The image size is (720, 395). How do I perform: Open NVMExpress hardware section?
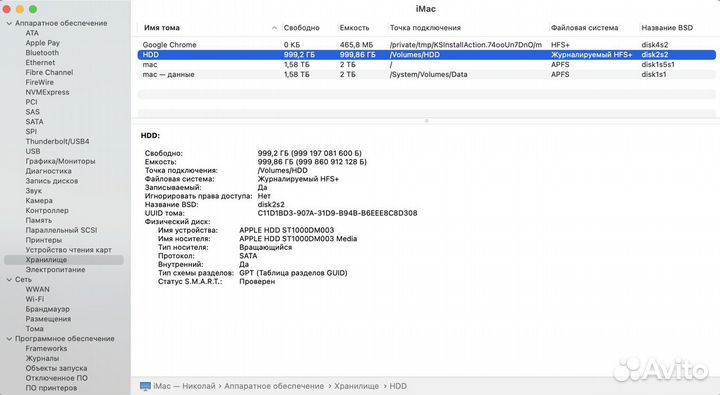point(47,92)
